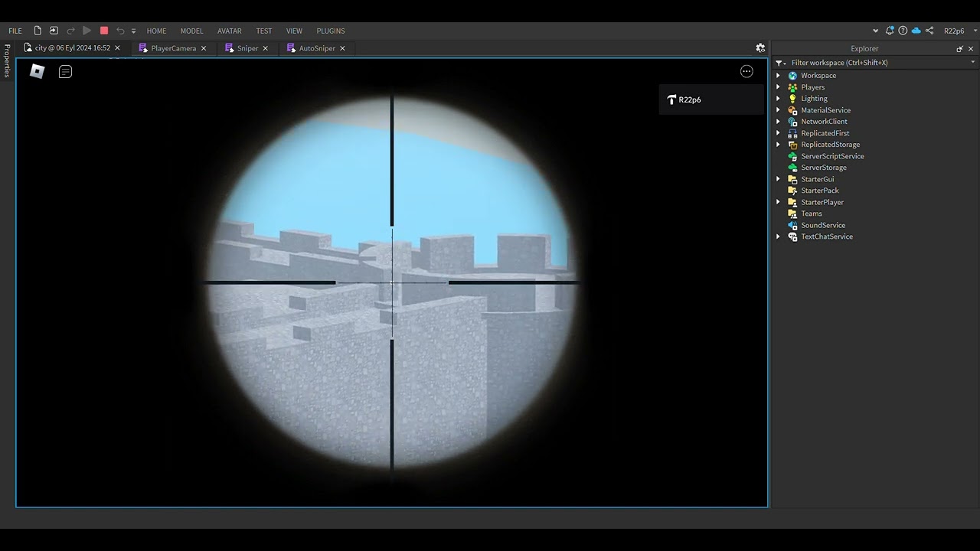Expand the Players tree node
Viewport: 980px width, 551px height.
[778, 87]
